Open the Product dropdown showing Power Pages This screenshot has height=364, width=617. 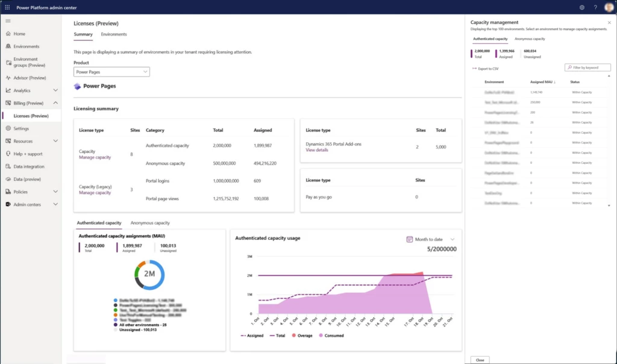pos(111,71)
